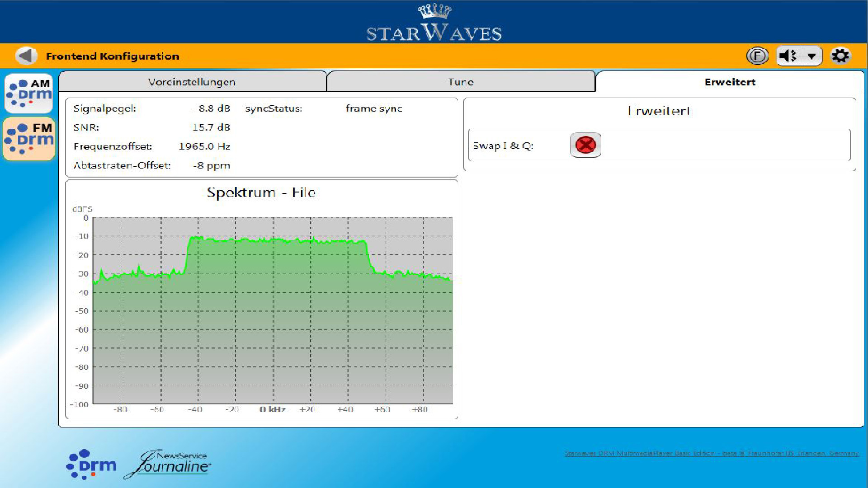
Task: Toggle the Swap I & Q setting
Action: pyautogui.click(x=585, y=145)
